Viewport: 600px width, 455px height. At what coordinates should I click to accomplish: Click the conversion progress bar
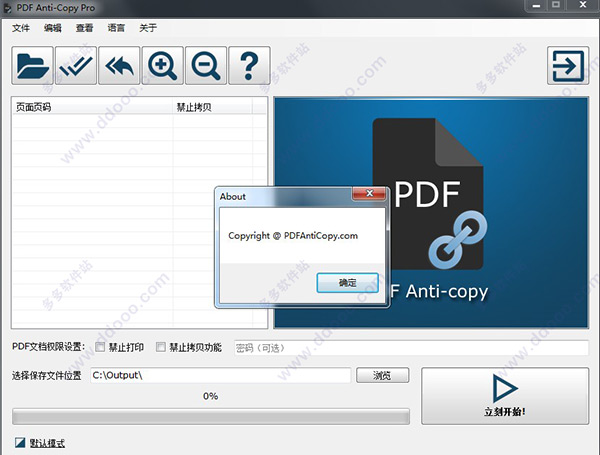(211, 416)
